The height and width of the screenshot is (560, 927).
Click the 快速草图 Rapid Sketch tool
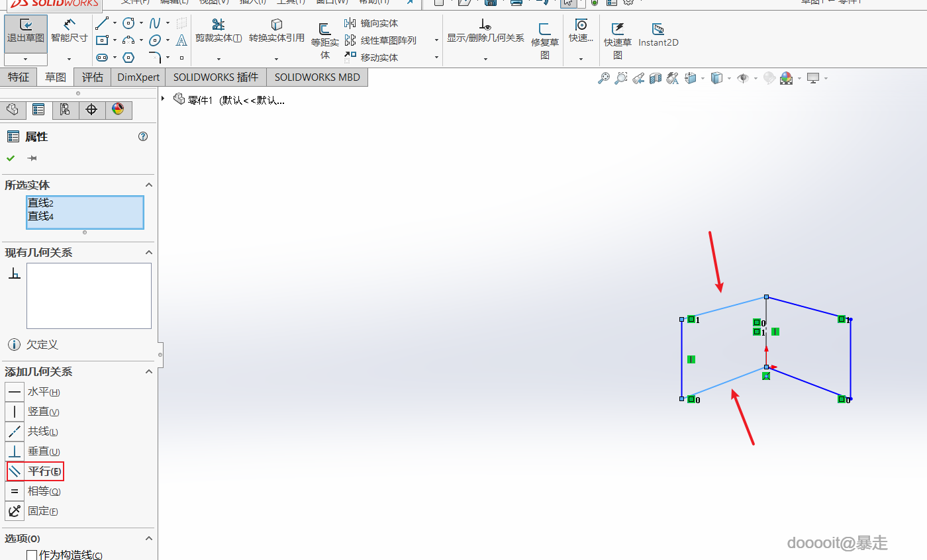point(618,41)
